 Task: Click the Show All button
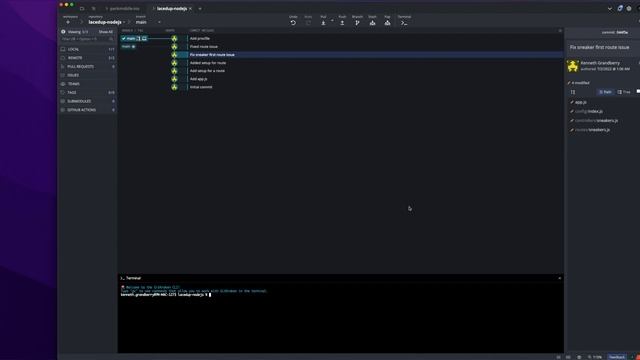click(x=106, y=32)
